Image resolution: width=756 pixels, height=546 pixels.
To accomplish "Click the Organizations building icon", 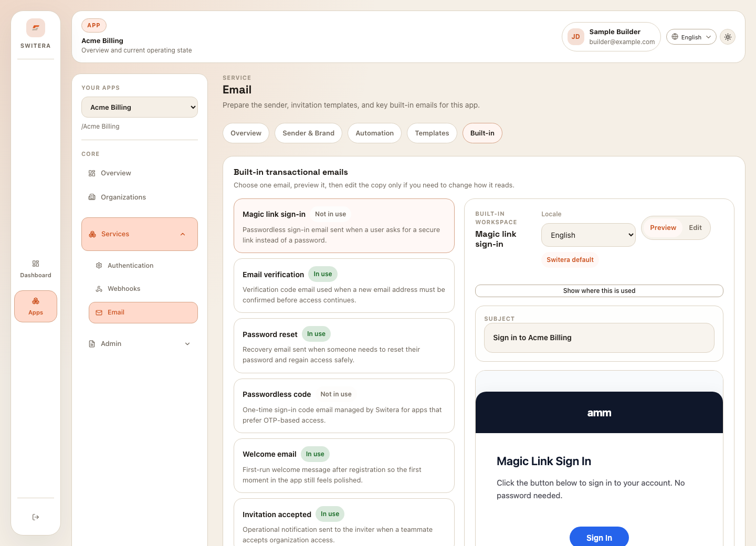I will click(92, 197).
